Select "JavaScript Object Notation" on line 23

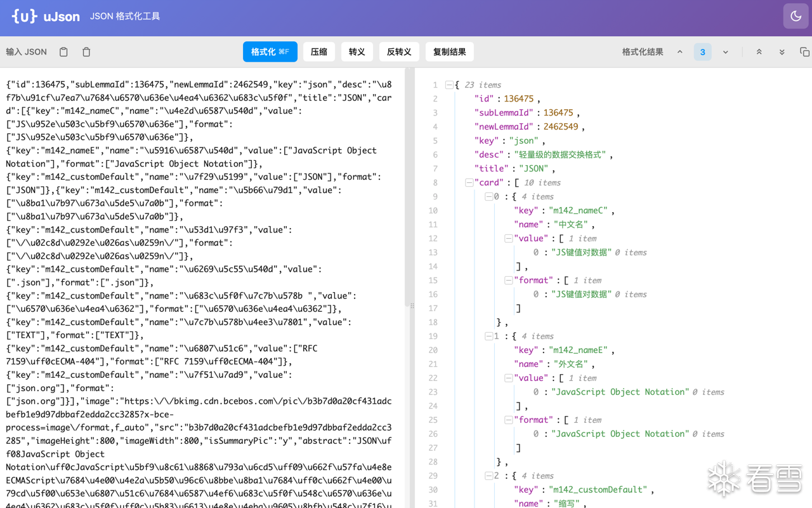tap(620, 392)
